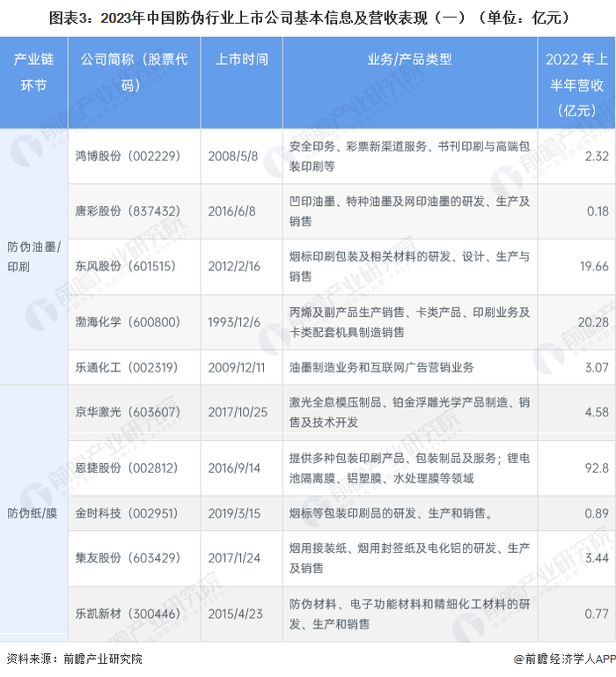Click revenue value 3.44
Screen dimensions: 616x677
pyautogui.click(x=597, y=558)
